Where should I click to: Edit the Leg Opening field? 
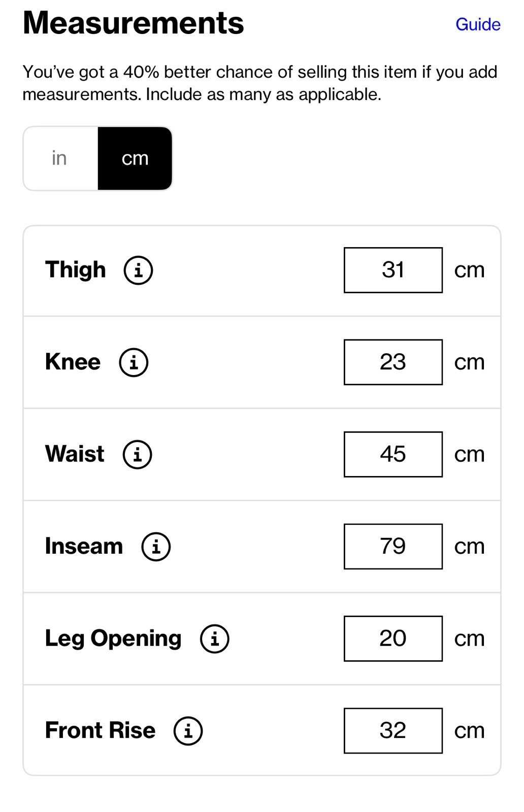point(393,638)
